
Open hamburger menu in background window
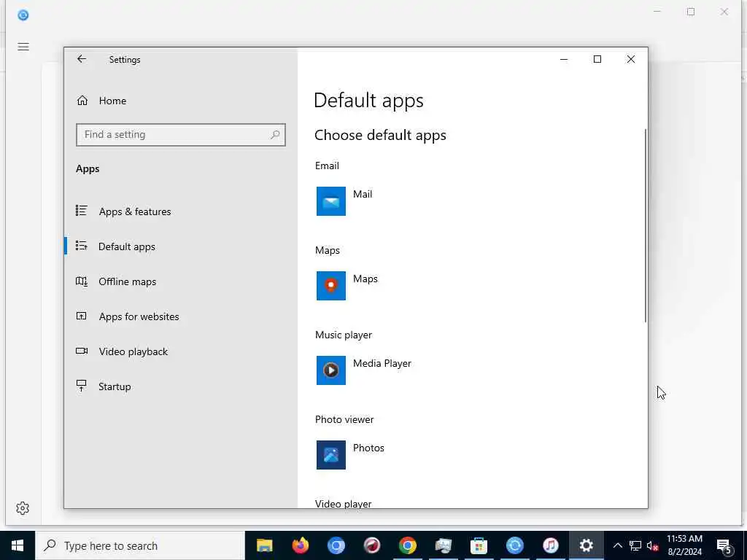coord(23,47)
